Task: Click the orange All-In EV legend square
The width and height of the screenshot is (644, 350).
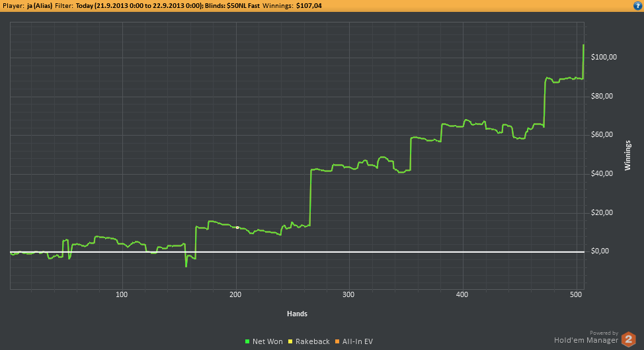Action: coord(337,341)
